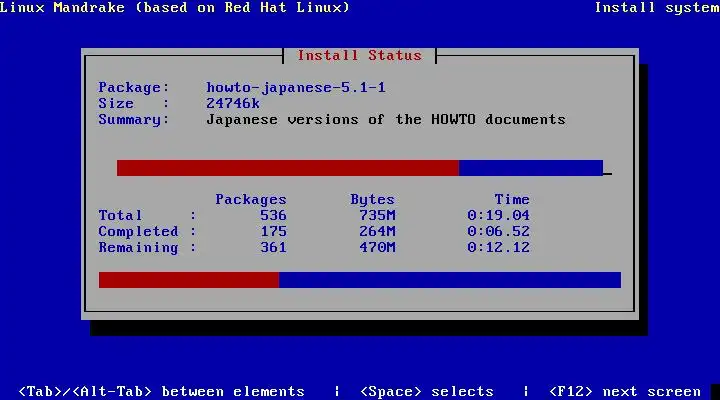Click the 'Total' row label
The width and height of the screenshot is (720, 400).
pos(121,215)
